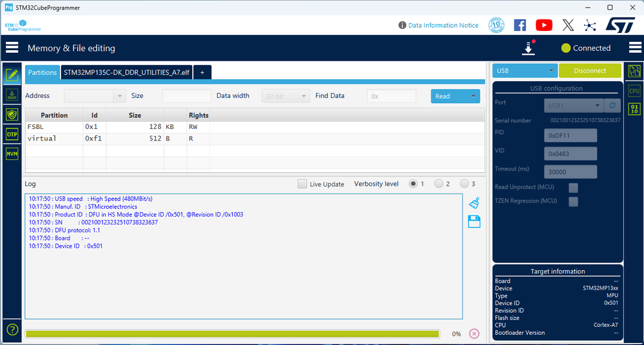The height and width of the screenshot is (345, 644).
Task: Open the OTP sidebar panel
Action: click(x=12, y=134)
